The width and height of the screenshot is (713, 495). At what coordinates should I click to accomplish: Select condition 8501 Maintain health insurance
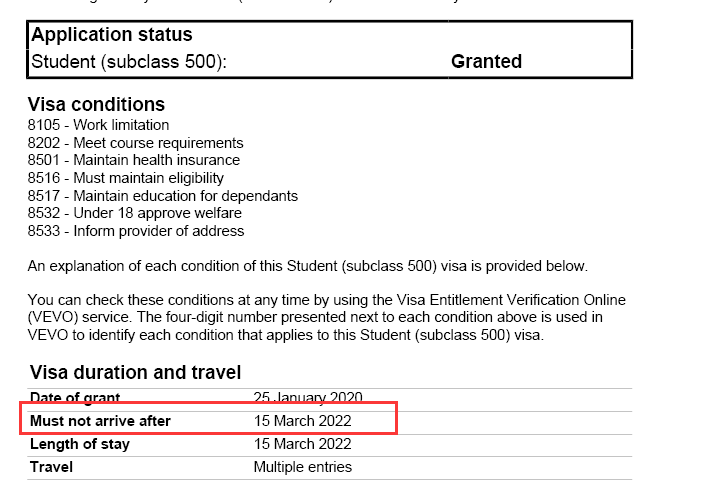pyautogui.click(x=134, y=160)
